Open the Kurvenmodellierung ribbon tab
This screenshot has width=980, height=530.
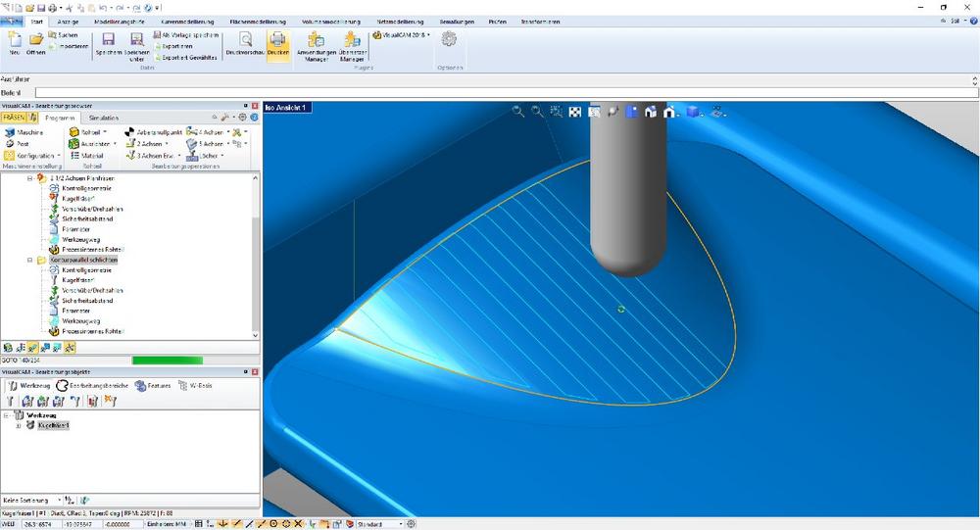coord(187,21)
